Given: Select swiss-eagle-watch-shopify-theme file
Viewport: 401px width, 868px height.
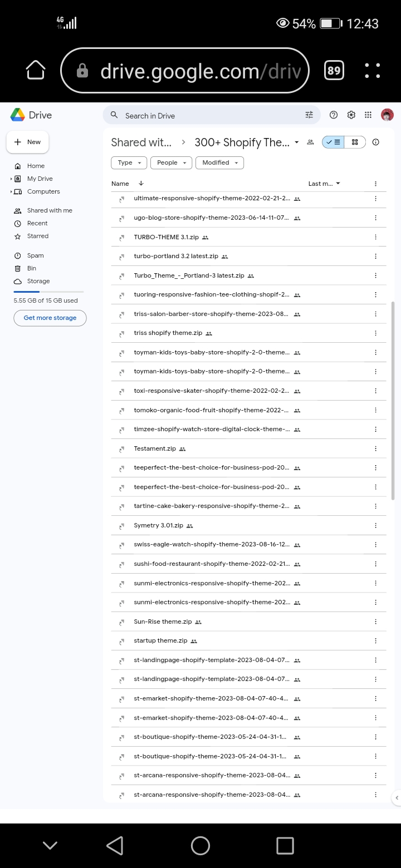Looking at the screenshot, I should pyautogui.click(x=248, y=545).
